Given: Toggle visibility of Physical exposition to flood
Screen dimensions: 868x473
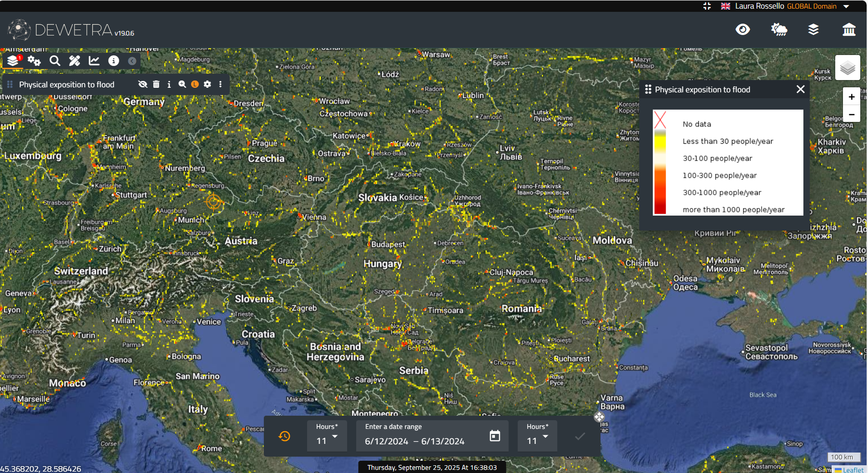Looking at the screenshot, I should [142, 85].
